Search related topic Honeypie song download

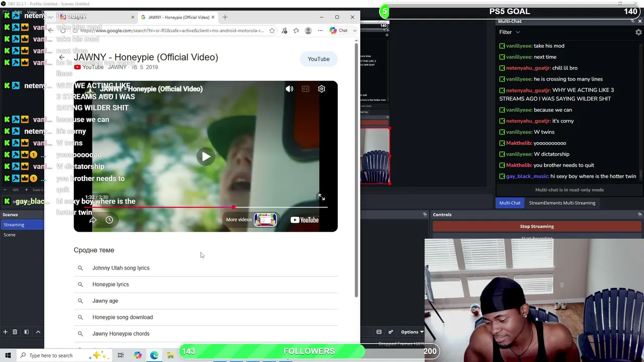206,317
